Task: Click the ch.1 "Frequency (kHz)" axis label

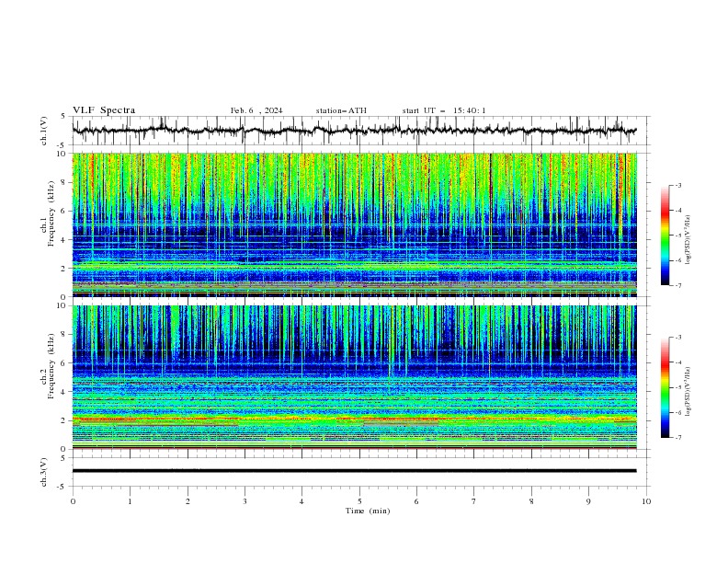Action: (51, 213)
